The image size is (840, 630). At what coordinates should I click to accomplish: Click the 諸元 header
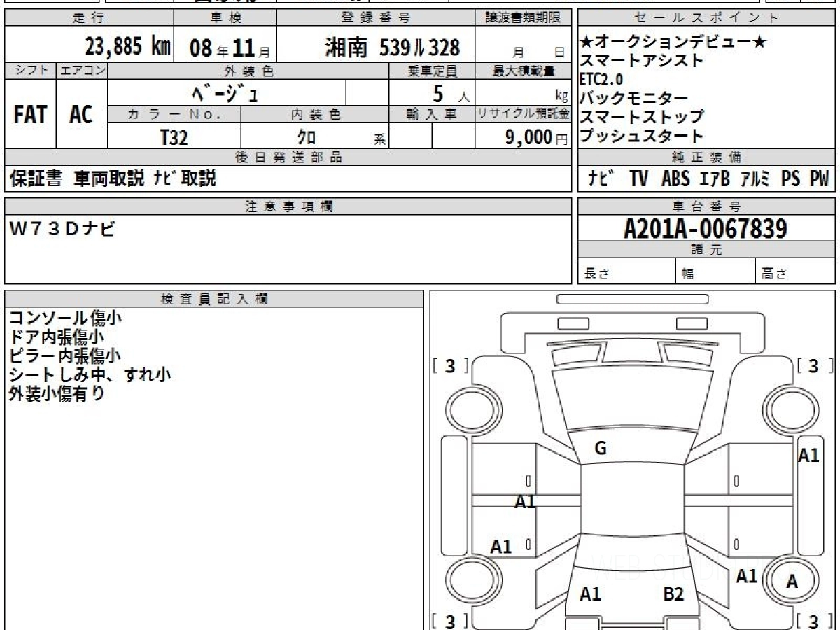pos(707,250)
